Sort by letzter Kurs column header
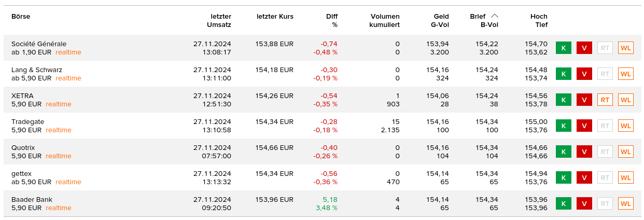 (x=275, y=17)
